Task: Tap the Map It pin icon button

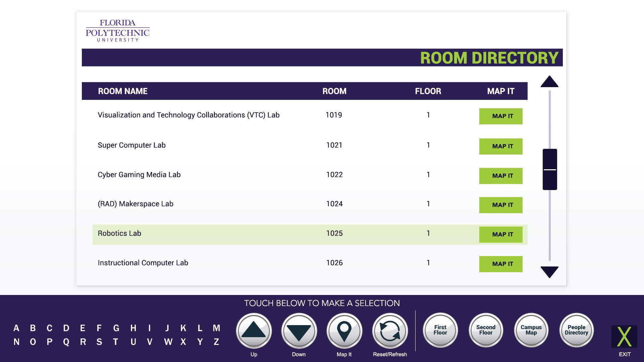Action: pos(344,331)
